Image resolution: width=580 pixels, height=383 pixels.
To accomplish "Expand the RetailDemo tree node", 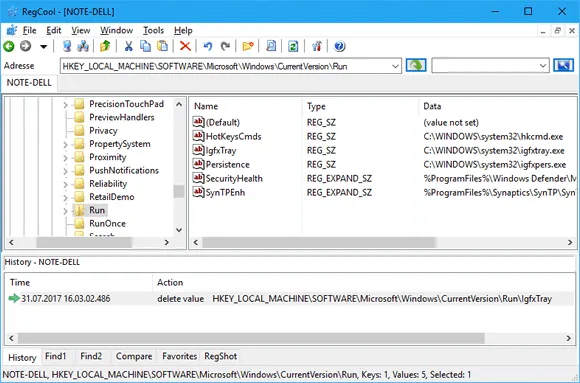I will coord(65,198).
